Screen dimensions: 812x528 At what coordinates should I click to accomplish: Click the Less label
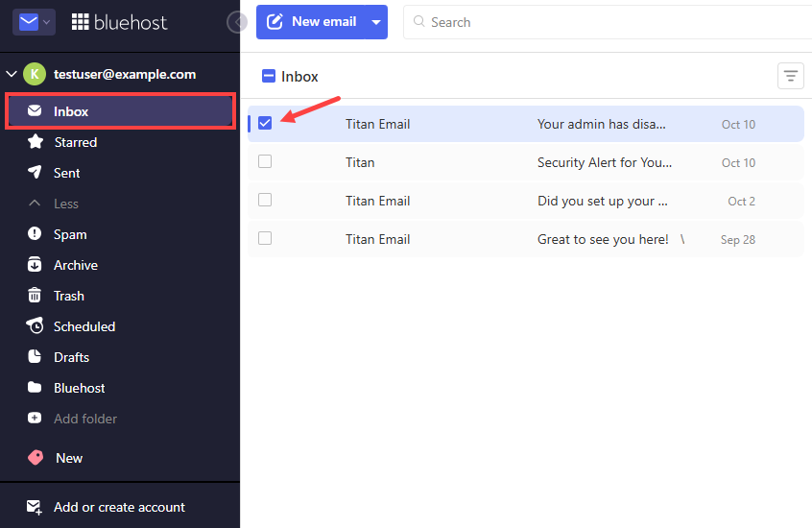tap(66, 204)
